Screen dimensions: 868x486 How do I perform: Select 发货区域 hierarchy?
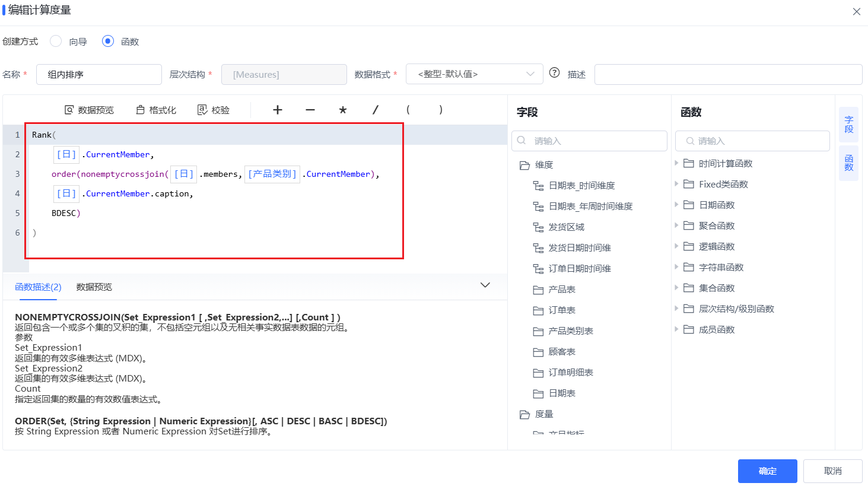[x=566, y=227]
